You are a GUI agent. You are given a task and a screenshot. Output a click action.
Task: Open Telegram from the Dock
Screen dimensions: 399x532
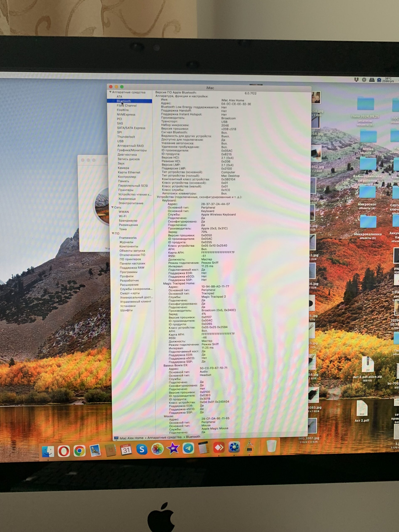(x=188, y=448)
